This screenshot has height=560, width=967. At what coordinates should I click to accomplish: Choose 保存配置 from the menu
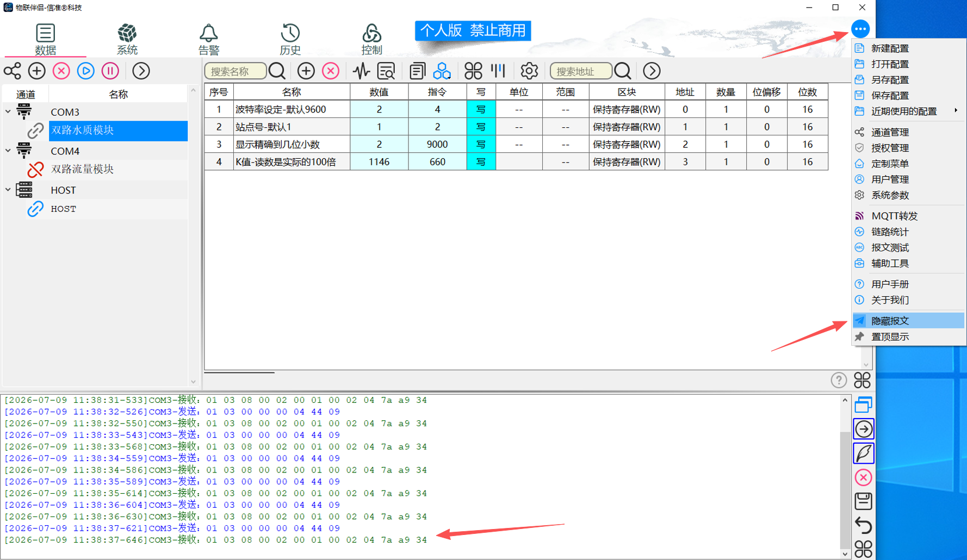[908, 96]
